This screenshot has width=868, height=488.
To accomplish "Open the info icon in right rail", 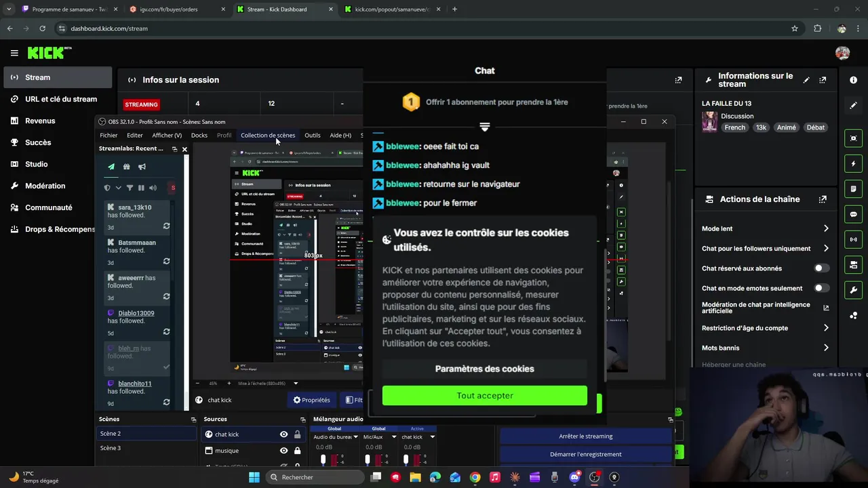I will [853, 80].
